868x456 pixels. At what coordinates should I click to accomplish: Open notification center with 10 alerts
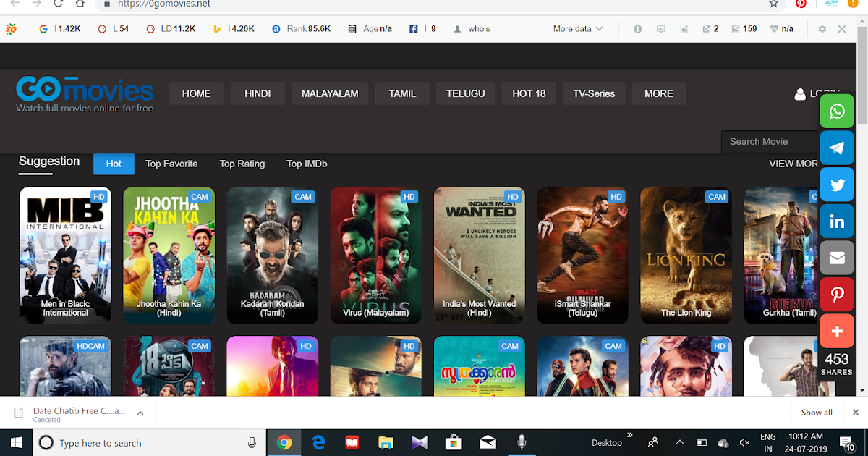click(847, 442)
